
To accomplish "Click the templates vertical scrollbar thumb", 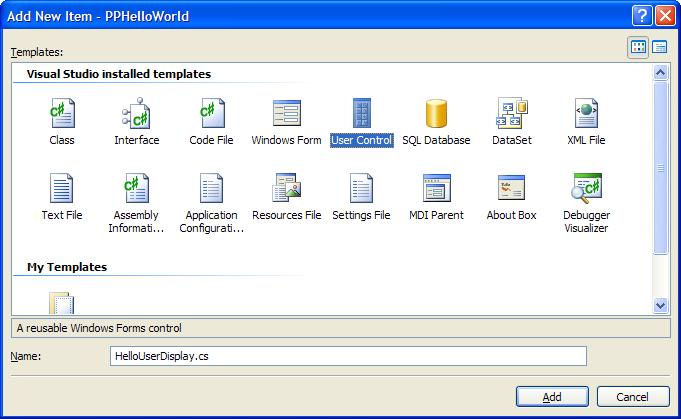I will pos(660,168).
